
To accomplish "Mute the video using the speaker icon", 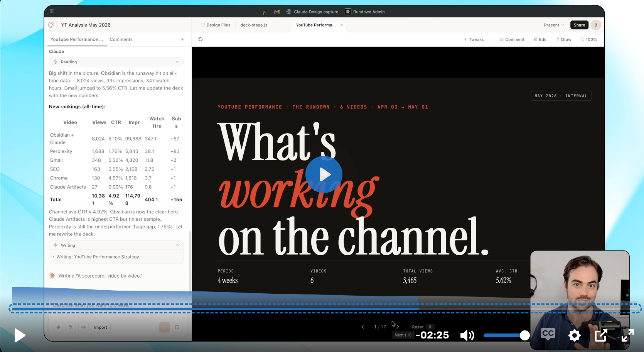I will click(467, 335).
